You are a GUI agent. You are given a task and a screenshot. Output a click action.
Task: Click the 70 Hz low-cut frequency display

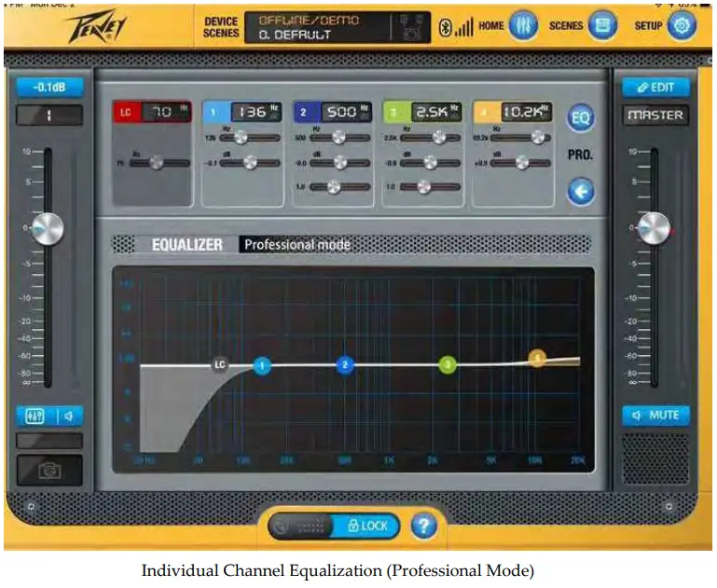pyautogui.click(x=166, y=113)
